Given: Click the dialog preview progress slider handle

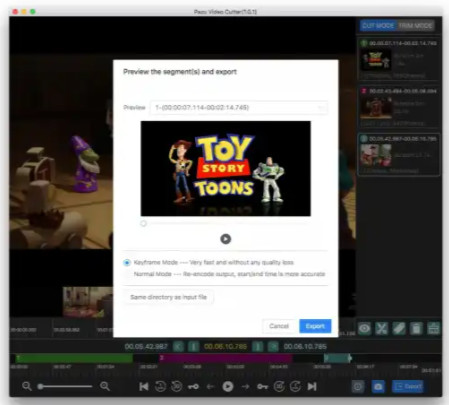Looking at the screenshot, I should tap(143, 223).
